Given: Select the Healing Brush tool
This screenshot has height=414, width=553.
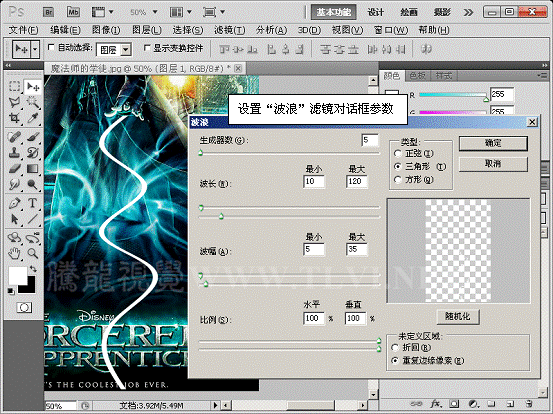Looking at the screenshot, I should 14,137.
